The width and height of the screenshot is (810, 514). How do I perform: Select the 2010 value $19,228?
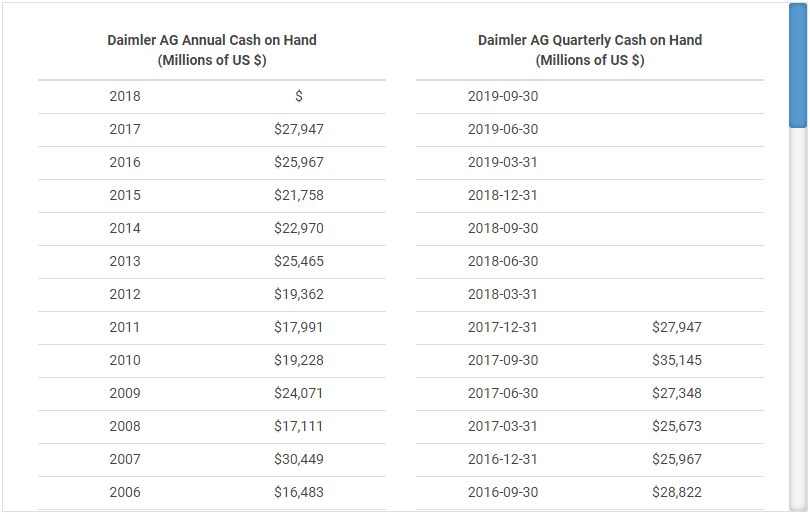coord(299,360)
